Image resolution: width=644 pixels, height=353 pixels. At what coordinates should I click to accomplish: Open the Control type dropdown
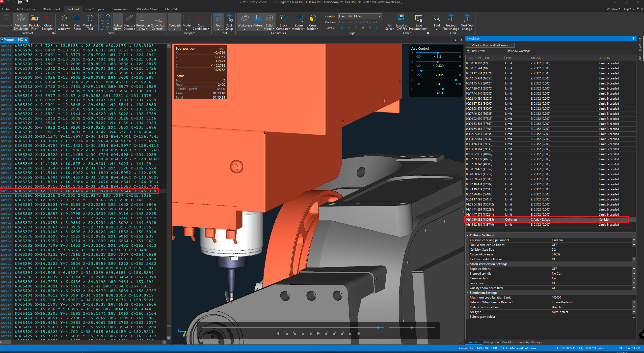point(380,16)
